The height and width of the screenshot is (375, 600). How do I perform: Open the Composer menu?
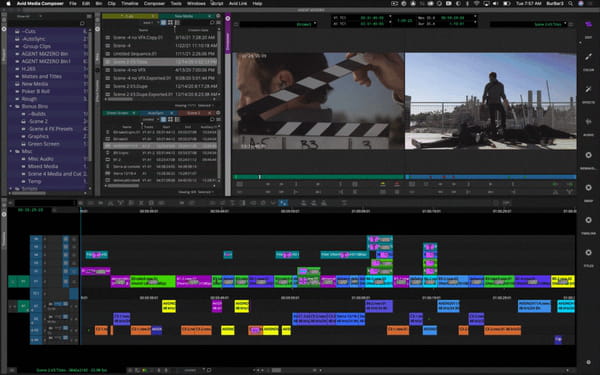tap(154, 3)
